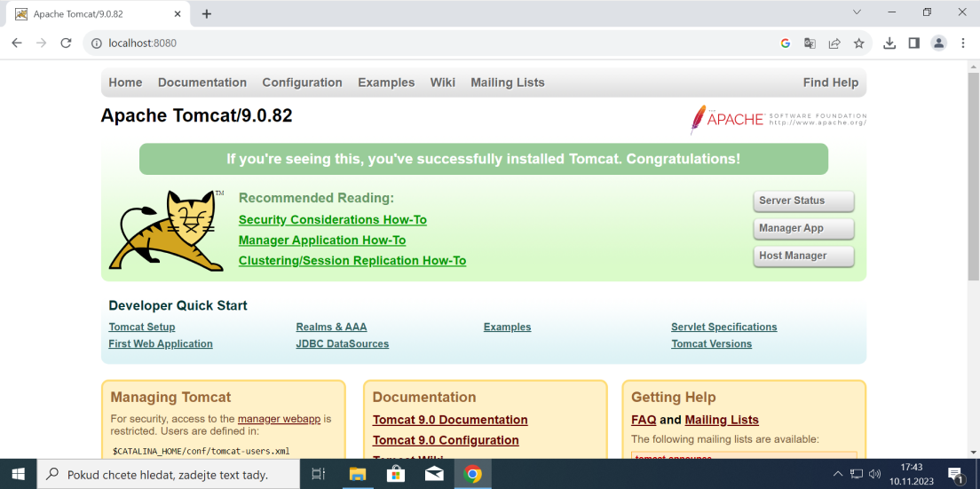
Task: Open the share this page icon
Action: 834,43
